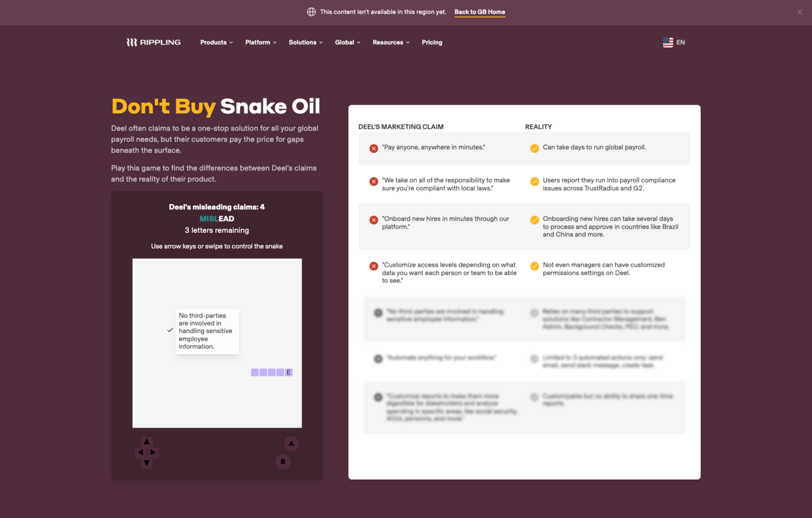Click the Rippling logo in the navigation bar

click(153, 42)
